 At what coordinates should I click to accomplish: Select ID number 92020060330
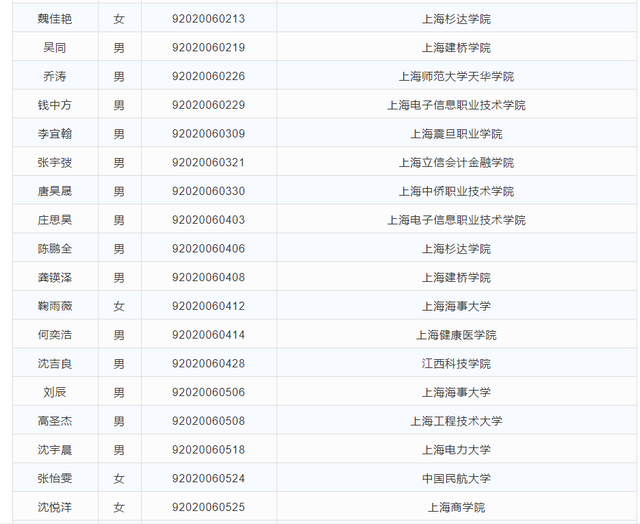point(208,191)
